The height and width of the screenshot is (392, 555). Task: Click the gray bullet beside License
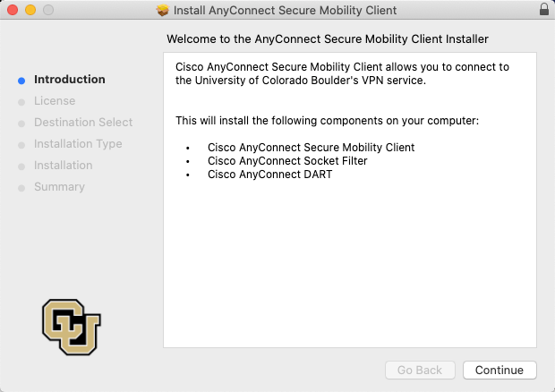(21, 101)
